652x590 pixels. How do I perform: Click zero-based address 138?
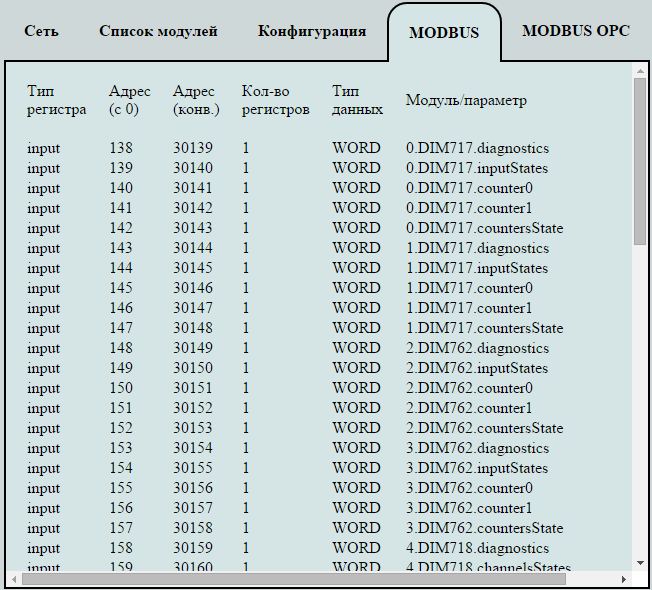[x=121, y=148]
